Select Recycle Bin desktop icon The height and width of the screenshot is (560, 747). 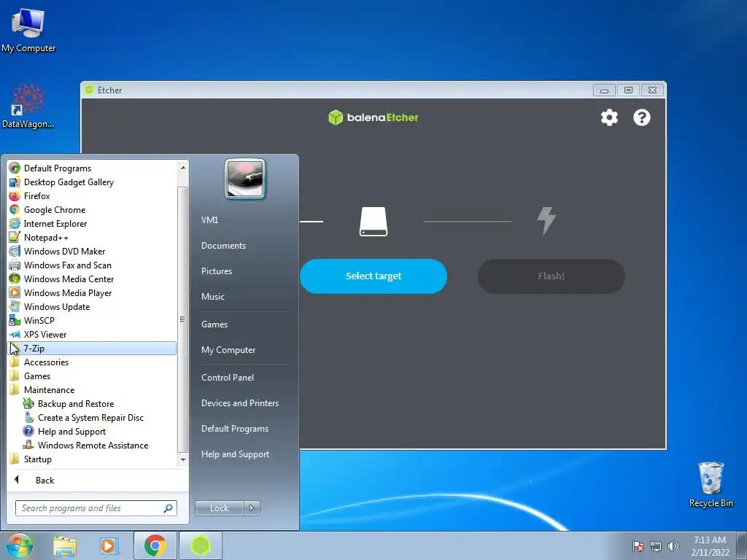711,485
